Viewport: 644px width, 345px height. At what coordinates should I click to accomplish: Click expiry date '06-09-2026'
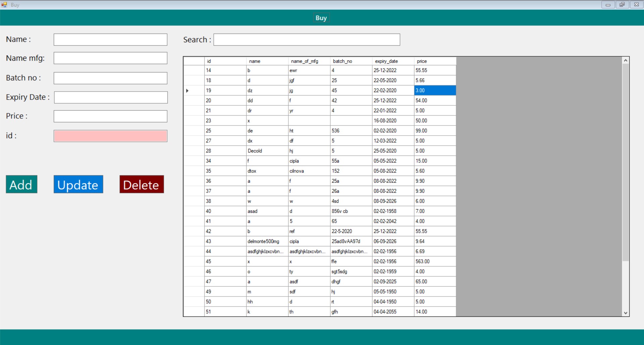click(x=393, y=241)
